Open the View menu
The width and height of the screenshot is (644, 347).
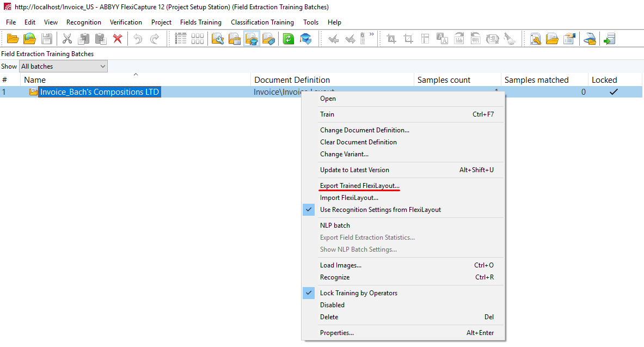pos(51,22)
